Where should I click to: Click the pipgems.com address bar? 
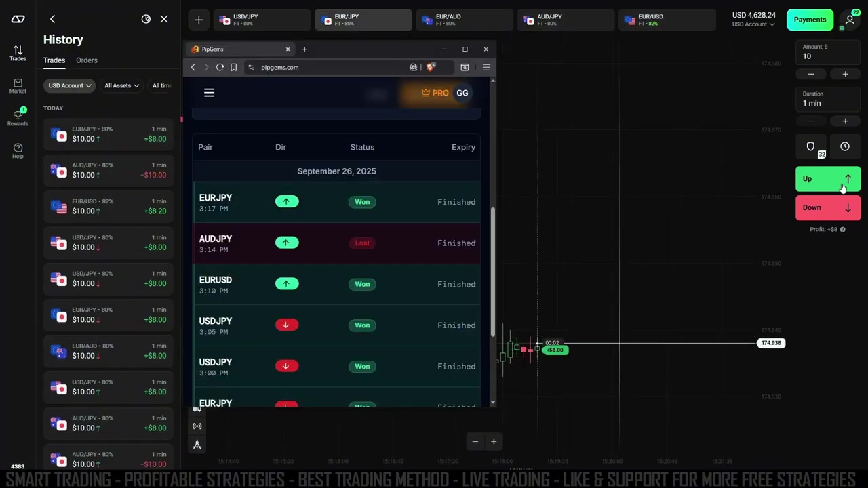[325, 67]
